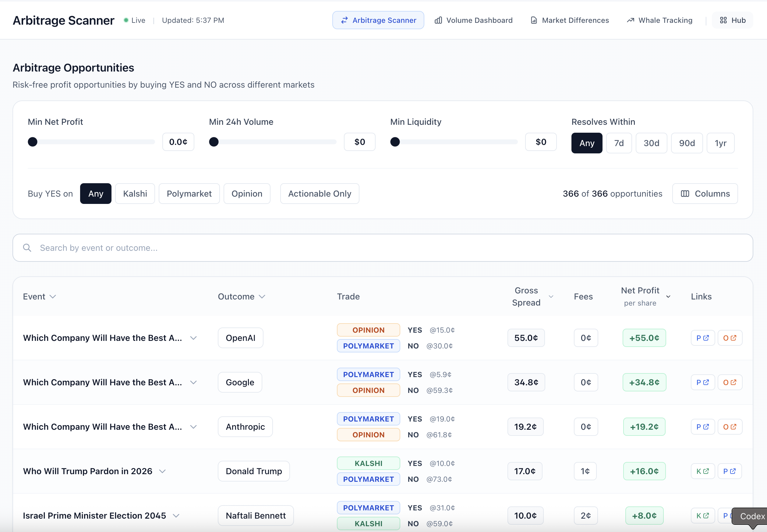Open the Kalshi link for the Donald Trump row

pos(702,471)
